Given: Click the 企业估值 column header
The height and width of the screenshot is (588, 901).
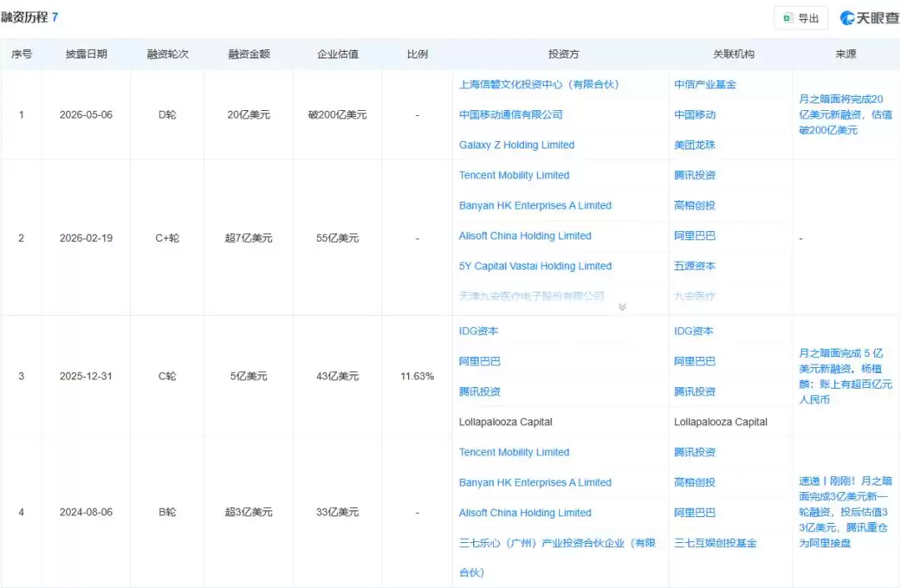Looking at the screenshot, I should [x=337, y=54].
